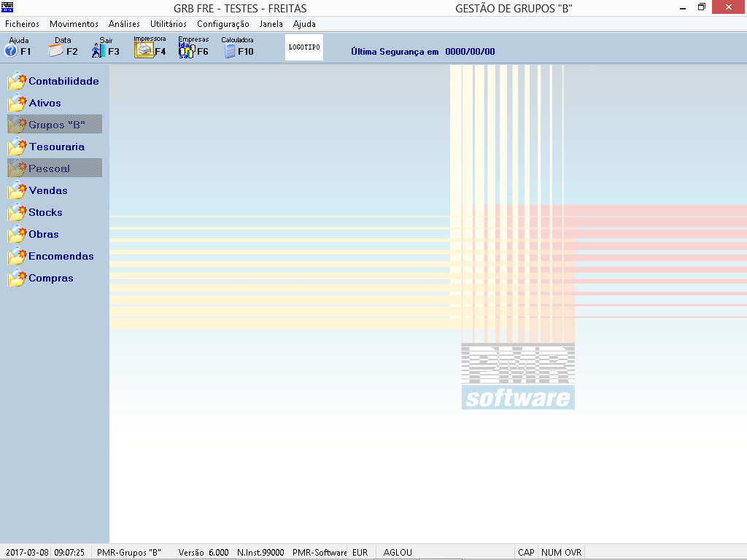
Task: Select the Tesouraria module
Action: pyautogui.click(x=56, y=147)
